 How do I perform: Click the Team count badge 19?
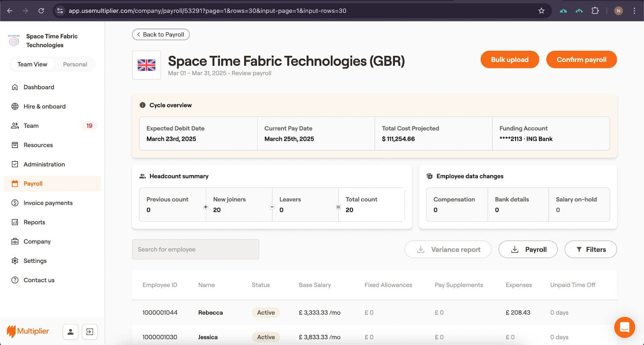click(89, 126)
